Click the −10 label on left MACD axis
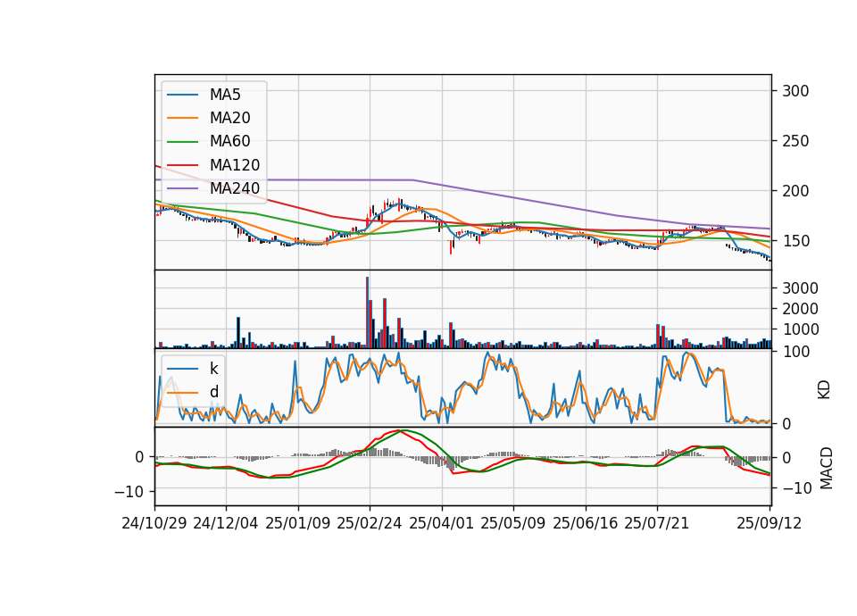Image resolution: width=857 pixels, height=616 pixels. point(129,492)
